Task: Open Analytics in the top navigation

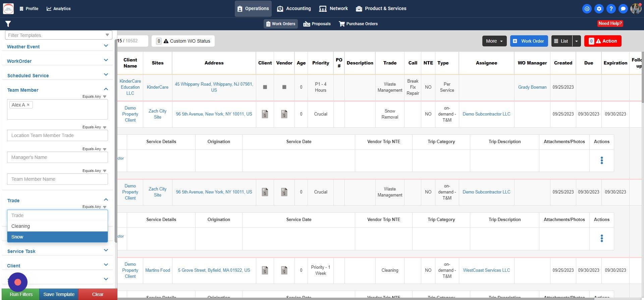Action: (x=59, y=9)
